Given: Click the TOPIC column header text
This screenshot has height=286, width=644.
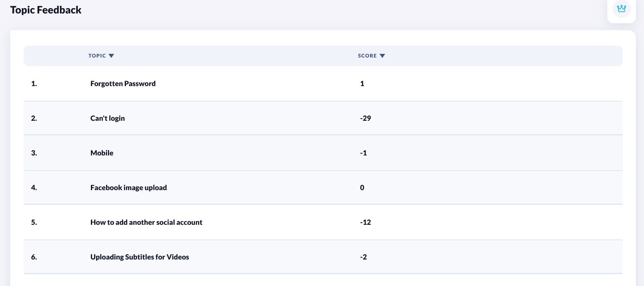Looking at the screenshot, I should [97, 56].
